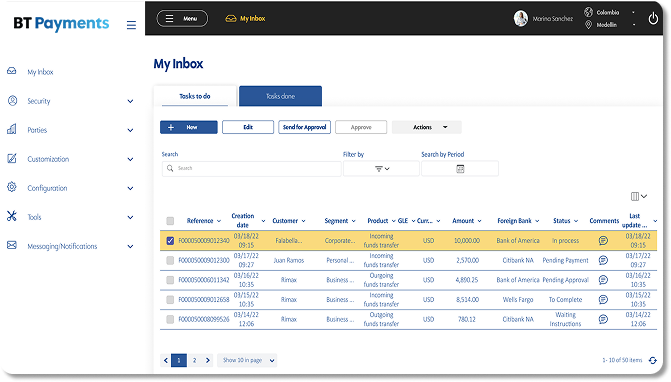Open comments for the Juan Ramos row

[x=603, y=260]
